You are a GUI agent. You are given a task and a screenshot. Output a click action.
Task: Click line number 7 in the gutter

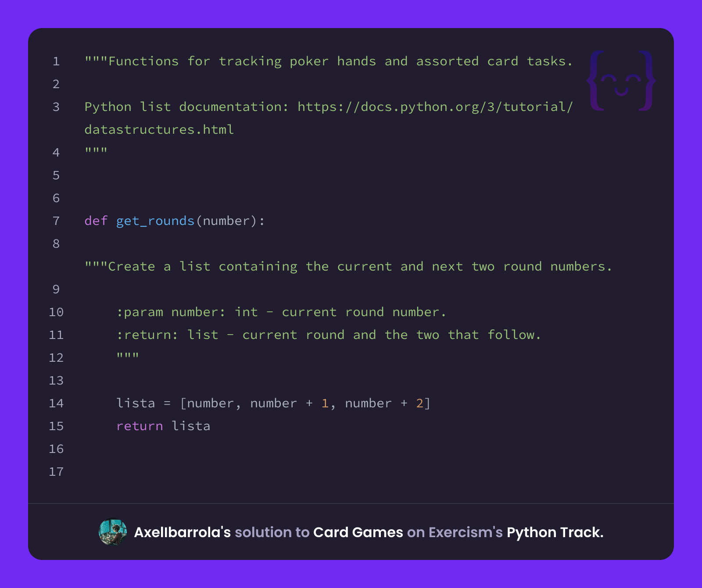click(x=56, y=221)
